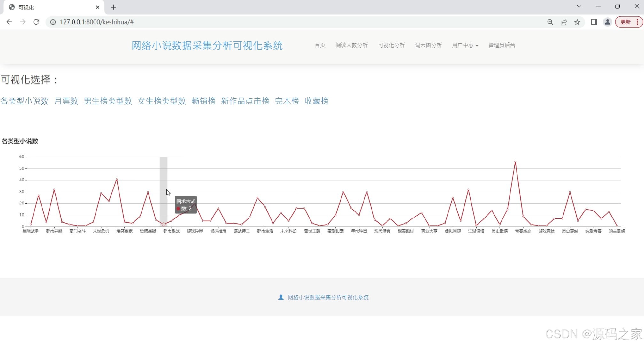Open 词云图分析 from the navbar
The width and height of the screenshot is (644, 345).
pyautogui.click(x=428, y=45)
